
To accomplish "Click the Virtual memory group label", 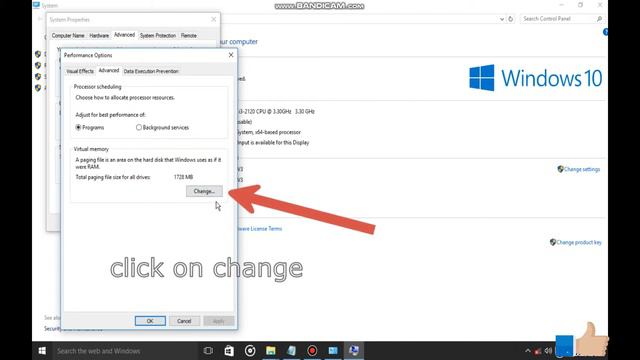I will pyautogui.click(x=91, y=149).
